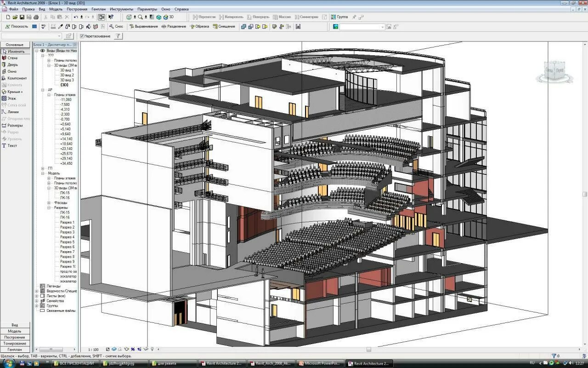Switch to Microsoft PowerPoint taskbar button

(x=320, y=363)
